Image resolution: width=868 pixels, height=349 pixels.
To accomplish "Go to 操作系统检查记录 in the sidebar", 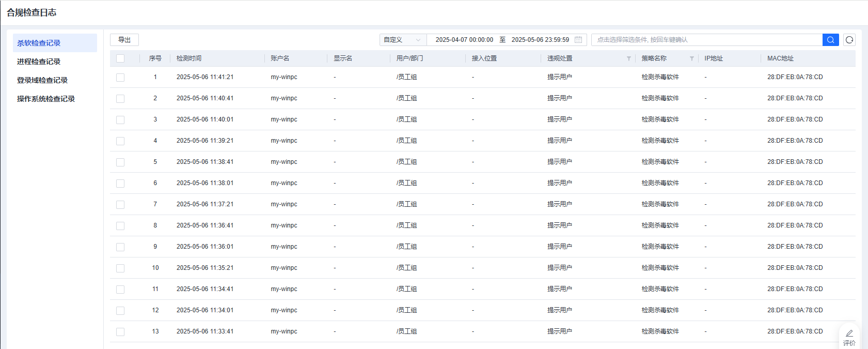I will click(46, 99).
